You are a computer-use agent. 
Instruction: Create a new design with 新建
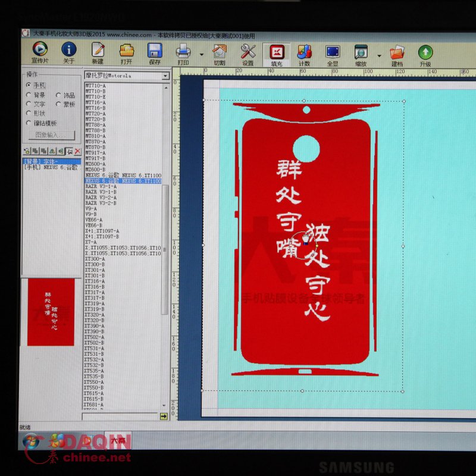pos(98,53)
